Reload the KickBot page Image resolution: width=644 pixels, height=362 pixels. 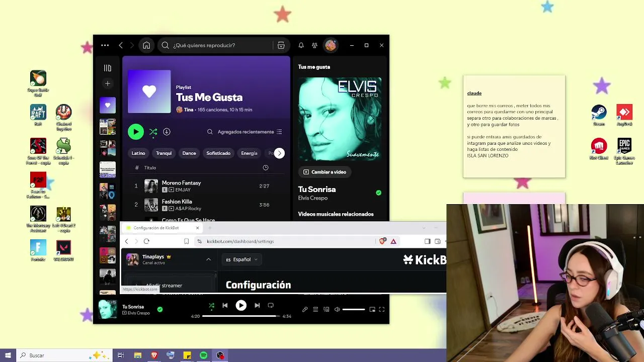[x=146, y=241]
